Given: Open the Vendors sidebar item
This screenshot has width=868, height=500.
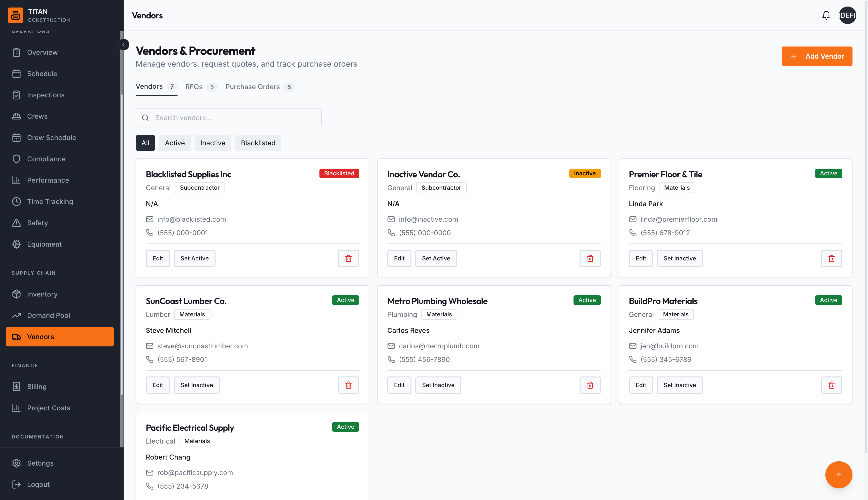Looking at the screenshot, I should pyautogui.click(x=60, y=336).
